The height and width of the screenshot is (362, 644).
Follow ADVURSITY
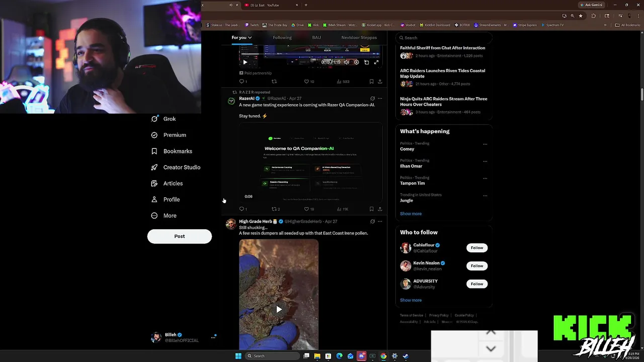477,284
